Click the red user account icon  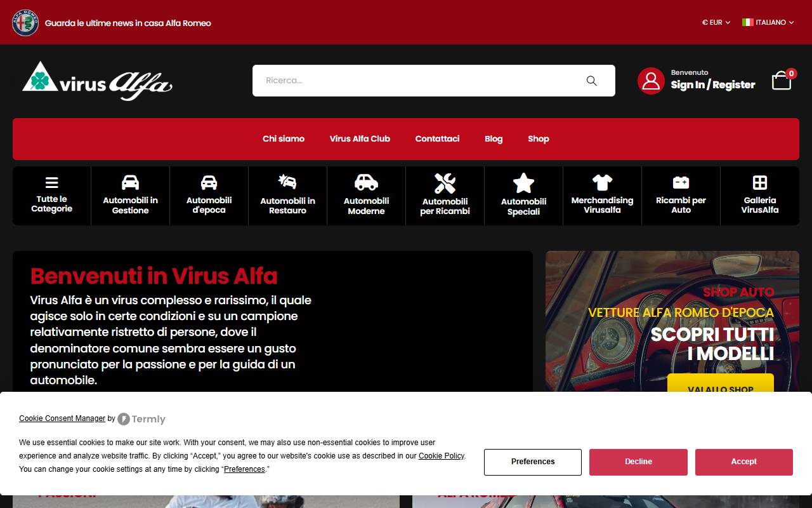(651, 81)
